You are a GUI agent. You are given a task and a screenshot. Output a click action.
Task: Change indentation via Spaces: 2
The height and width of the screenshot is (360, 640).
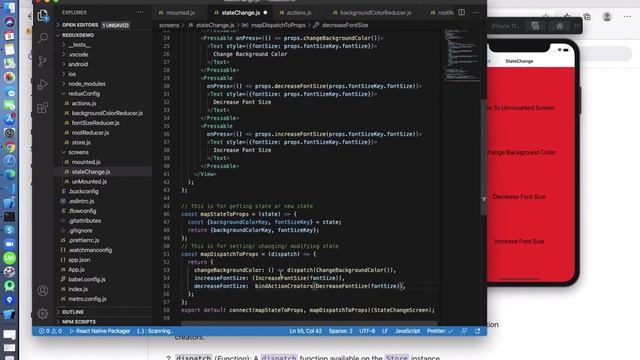340,331
